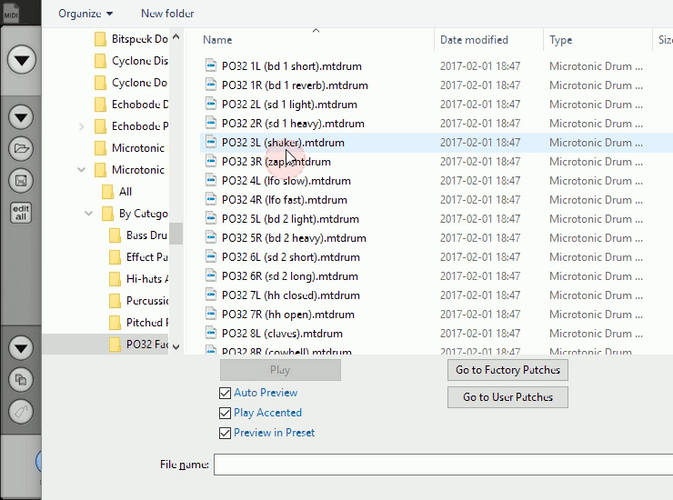Select the Percussic category folder

[138, 301]
